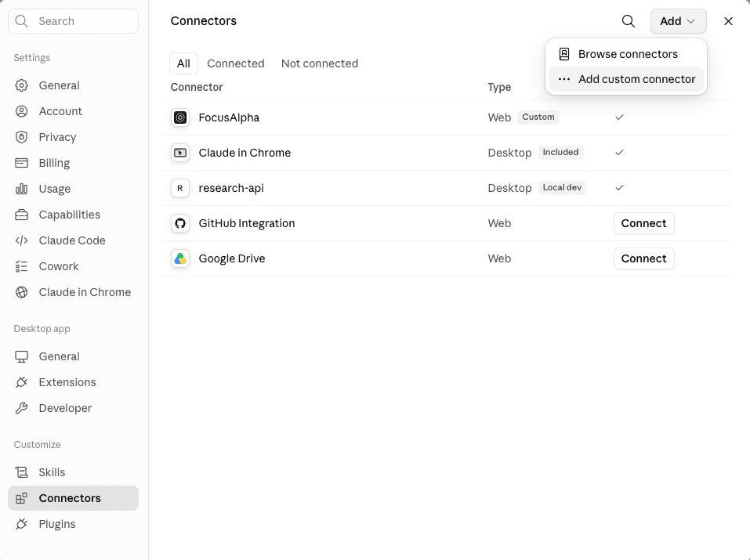Open the Add dropdown button

pos(678,21)
